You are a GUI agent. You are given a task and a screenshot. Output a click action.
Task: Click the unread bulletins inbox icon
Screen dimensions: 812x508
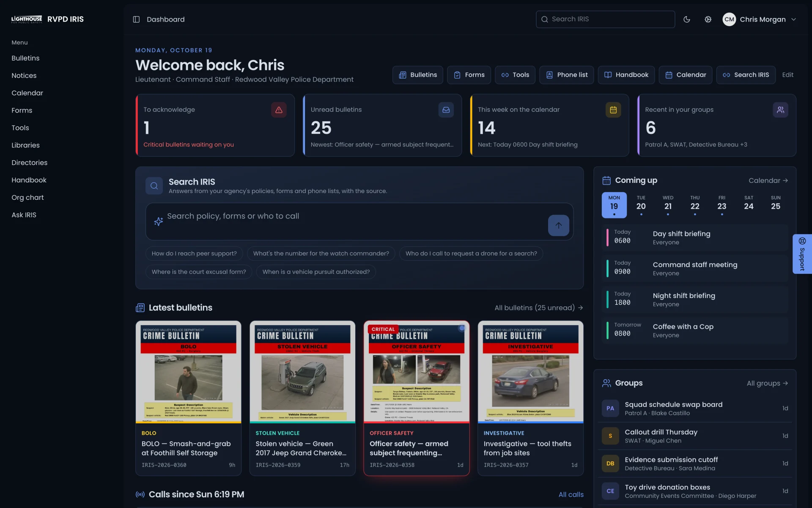[446, 110]
